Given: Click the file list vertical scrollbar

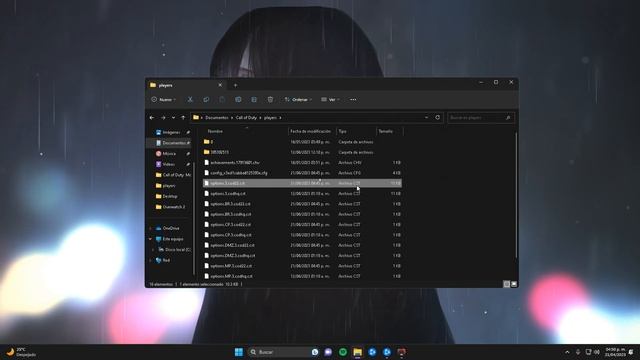Looking at the screenshot, I should (x=516, y=195).
